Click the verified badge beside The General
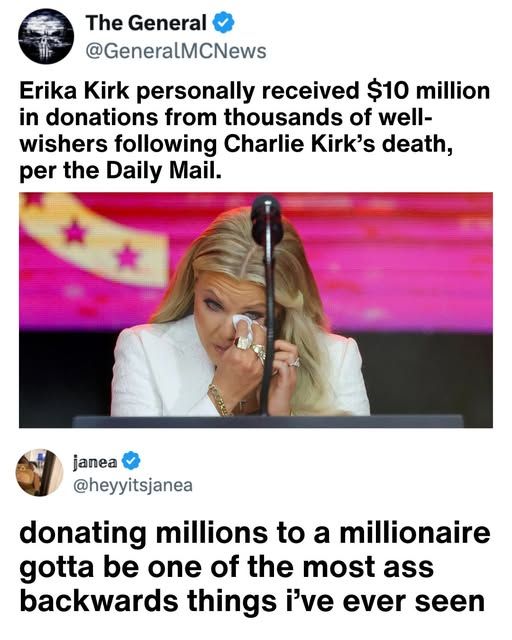Image resolution: width=512 pixels, height=640 pixels. [224, 22]
